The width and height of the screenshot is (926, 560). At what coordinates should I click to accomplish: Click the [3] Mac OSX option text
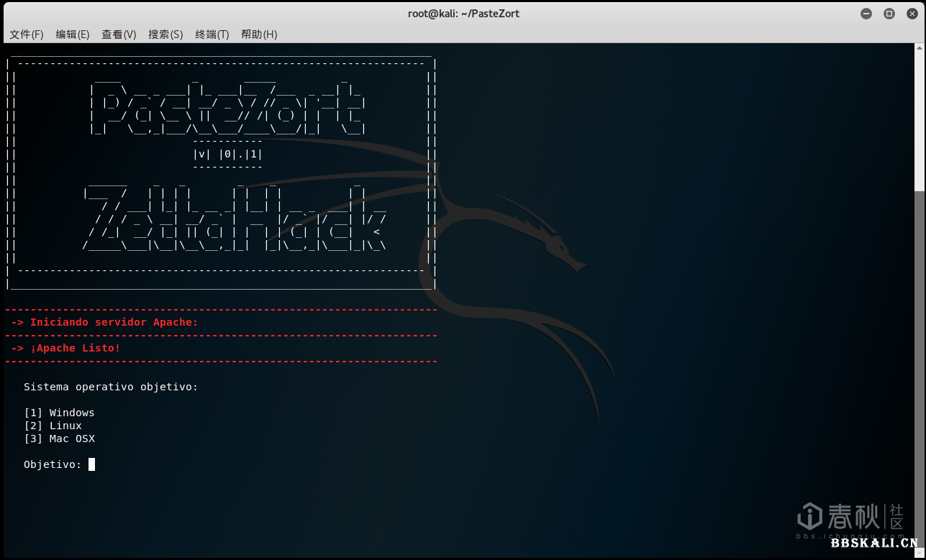59,439
